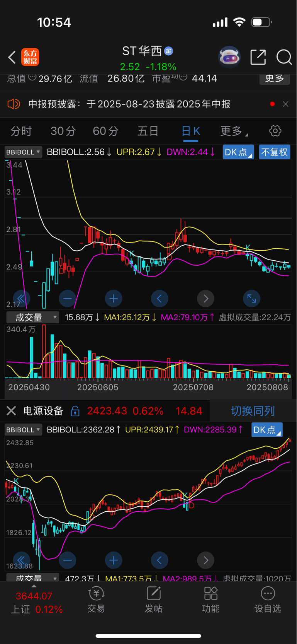
Task: Tap the robot assistant avatar
Action: (229, 57)
